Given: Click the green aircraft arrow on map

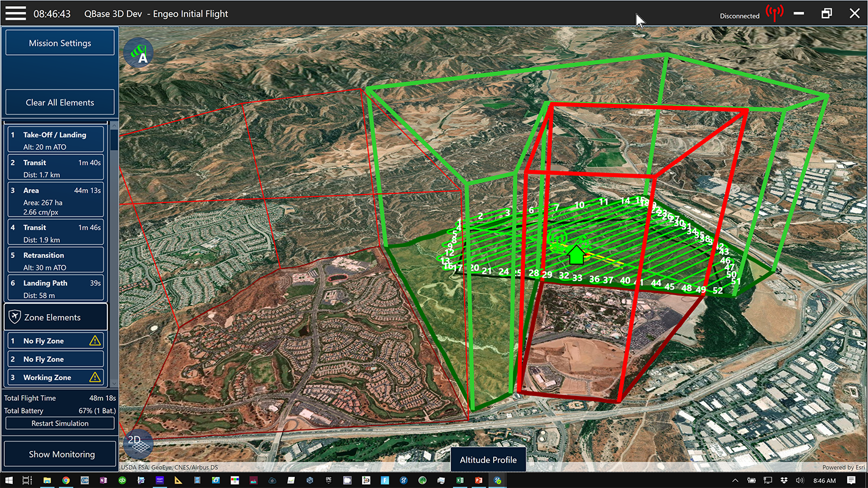Looking at the screenshot, I should tap(576, 253).
